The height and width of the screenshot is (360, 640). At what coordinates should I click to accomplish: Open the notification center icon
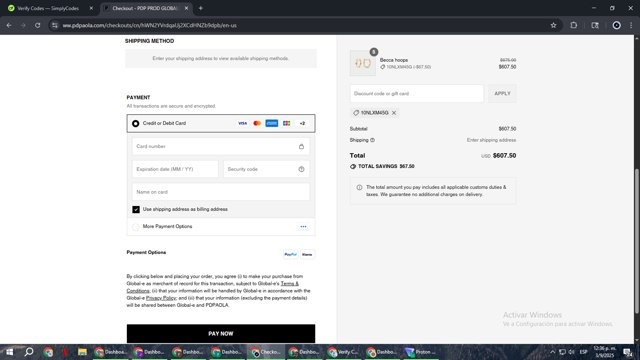tap(628, 352)
